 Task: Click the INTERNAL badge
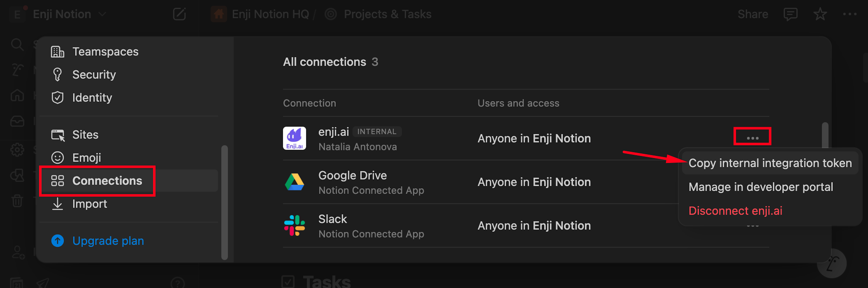coord(377,132)
